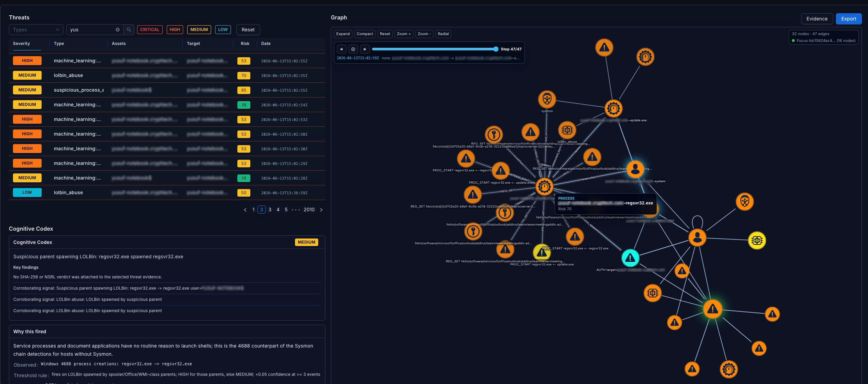Screen dimensions: 868x384
Task: Click the search magnifier icon
Action: [x=129, y=30]
